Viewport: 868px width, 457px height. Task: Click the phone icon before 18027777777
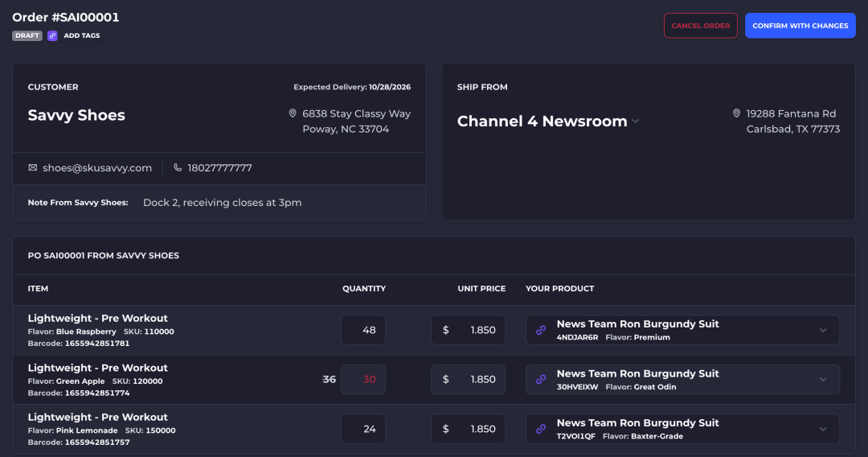click(178, 167)
